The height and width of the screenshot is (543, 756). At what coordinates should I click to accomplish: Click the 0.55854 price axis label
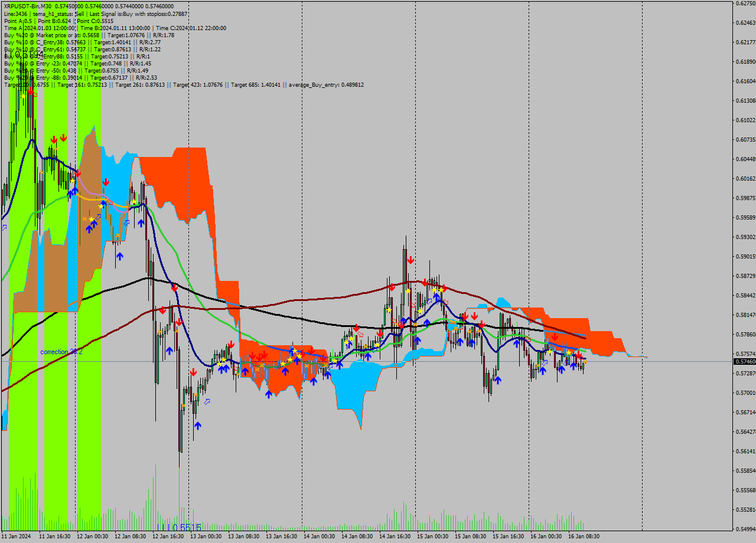(745, 471)
